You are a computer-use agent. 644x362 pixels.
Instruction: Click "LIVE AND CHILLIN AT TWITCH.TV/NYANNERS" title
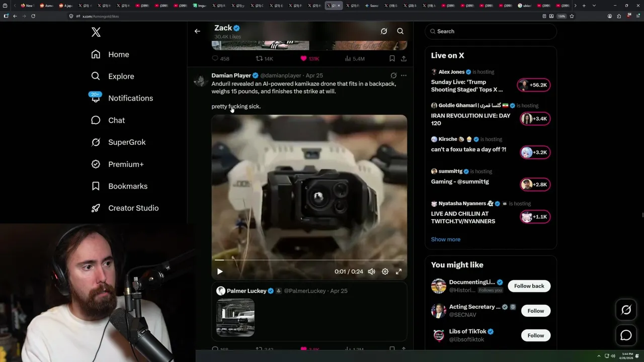pos(463,217)
